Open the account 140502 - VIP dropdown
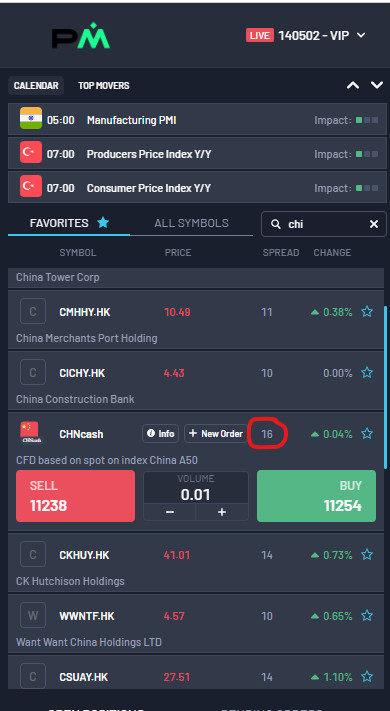390x711 pixels. click(x=306, y=35)
